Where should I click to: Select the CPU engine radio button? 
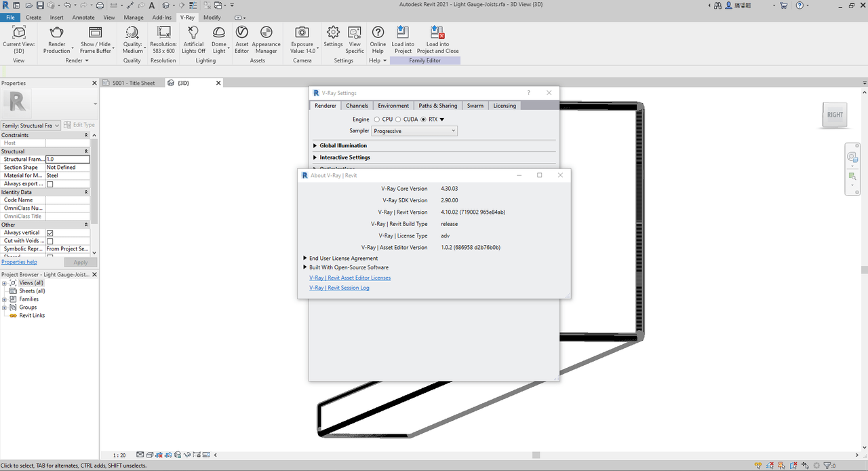coord(377,119)
